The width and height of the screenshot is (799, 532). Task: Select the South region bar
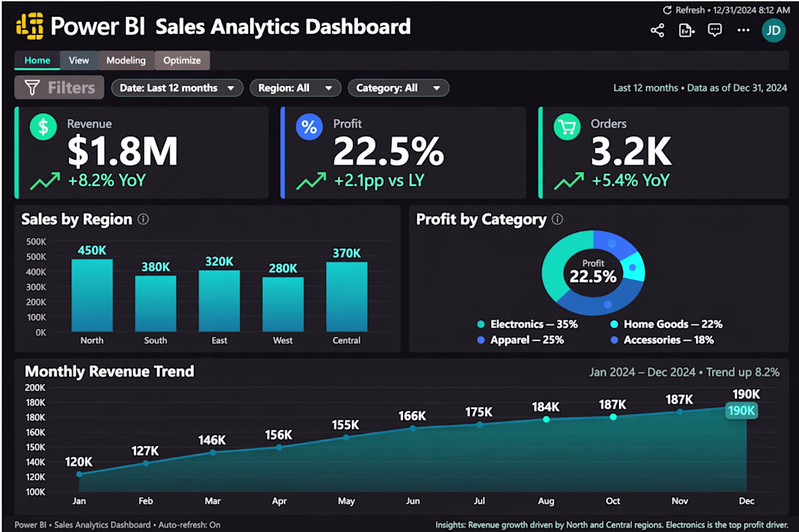tap(155, 304)
